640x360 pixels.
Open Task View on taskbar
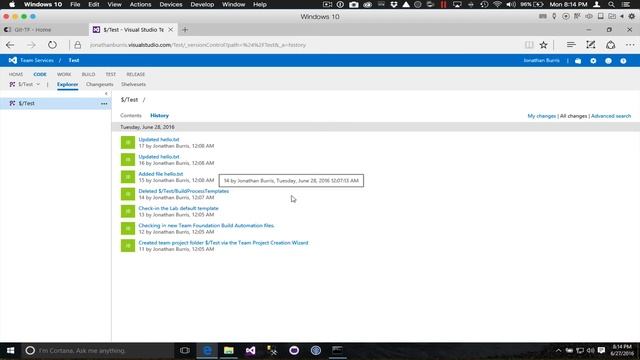coord(185,350)
